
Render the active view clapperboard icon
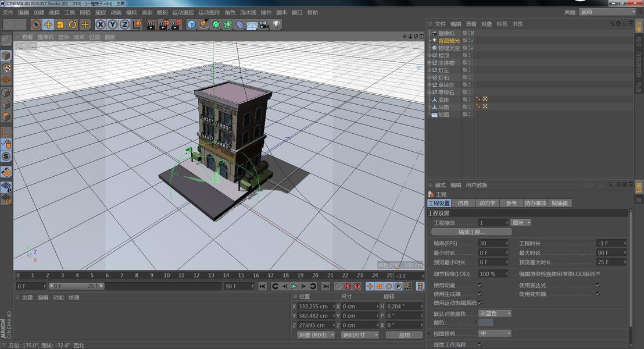151,25
